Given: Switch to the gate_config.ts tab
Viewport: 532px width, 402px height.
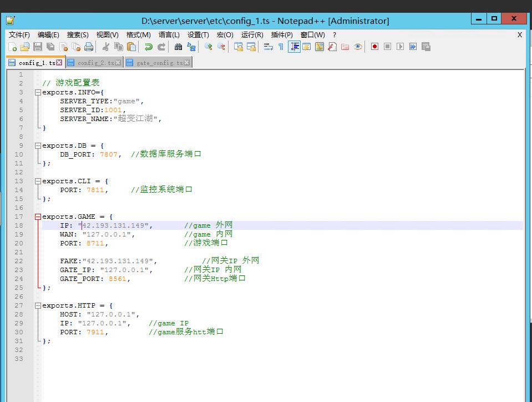Looking at the screenshot, I should (x=159, y=63).
